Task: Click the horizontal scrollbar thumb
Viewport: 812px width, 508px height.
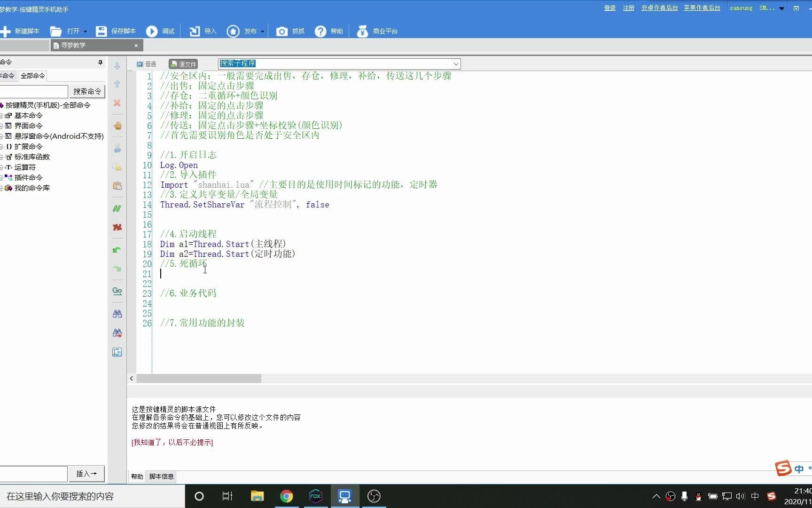Action: pyautogui.click(x=199, y=378)
